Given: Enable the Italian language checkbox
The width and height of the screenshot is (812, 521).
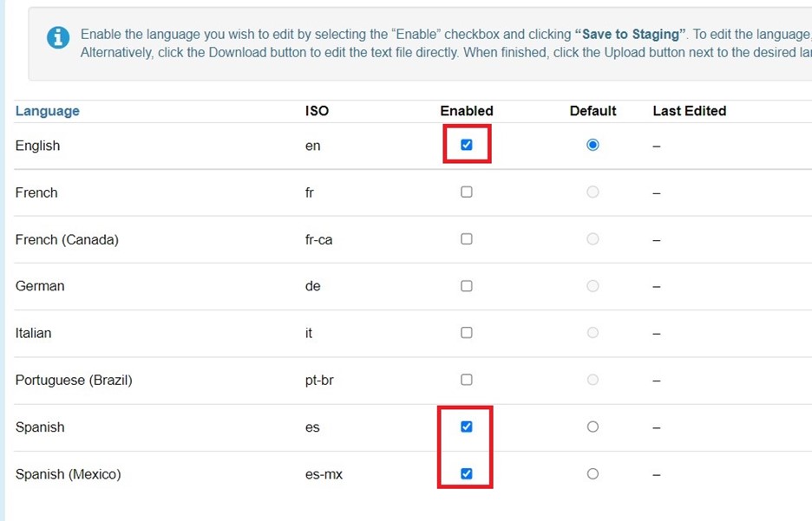Looking at the screenshot, I should click(x=467, y=332).
